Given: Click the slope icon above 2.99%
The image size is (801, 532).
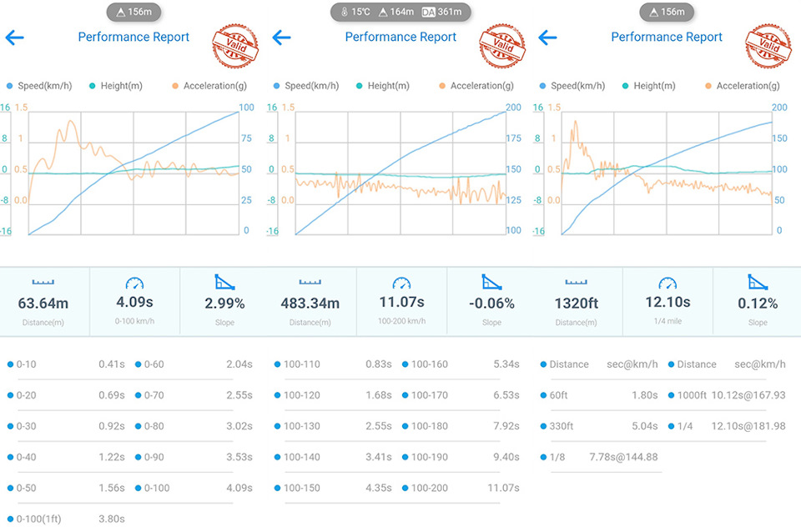Looking at the screenshot, I should pos(224,283).
